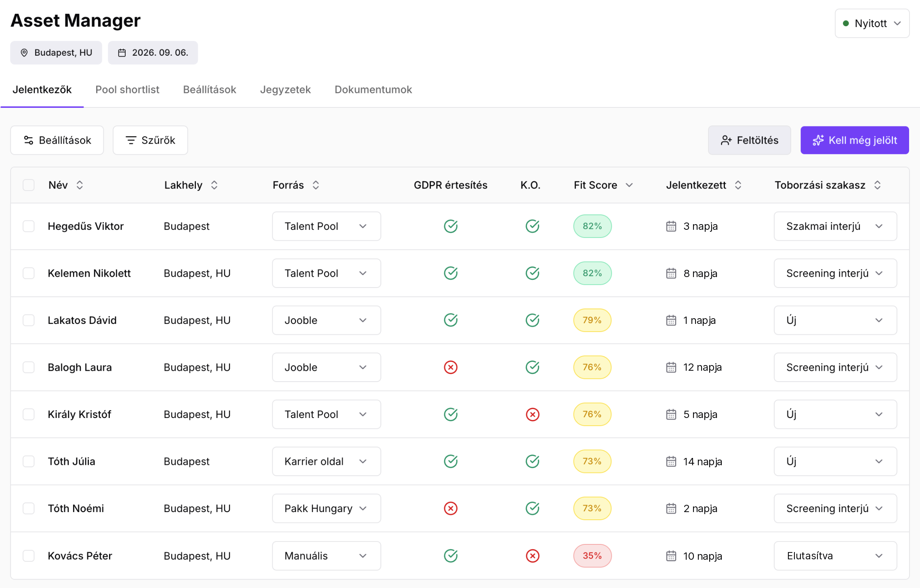Open Elutasítva stage dropdown
Viewport: 920px width, 588px height.
[835, 556]
